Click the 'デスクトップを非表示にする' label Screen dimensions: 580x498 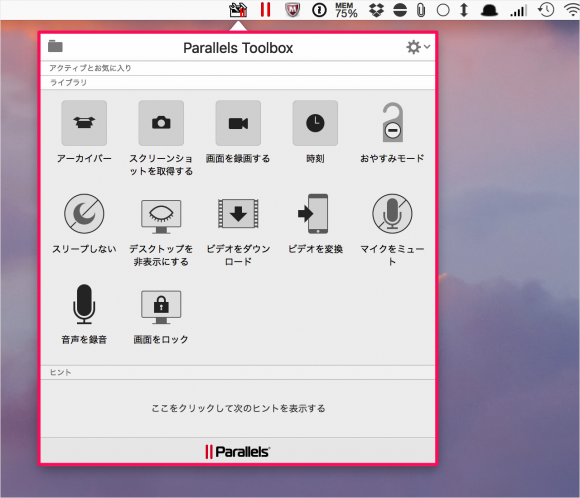(161, 255)
